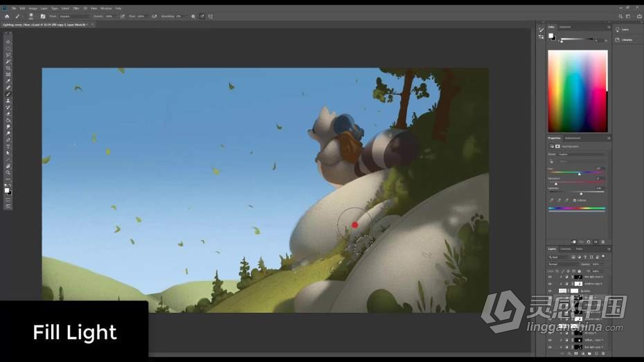Select the Brush tool in toolbar
The height and width of the screenshot is (362, 644).
click(x=8, y=94)
